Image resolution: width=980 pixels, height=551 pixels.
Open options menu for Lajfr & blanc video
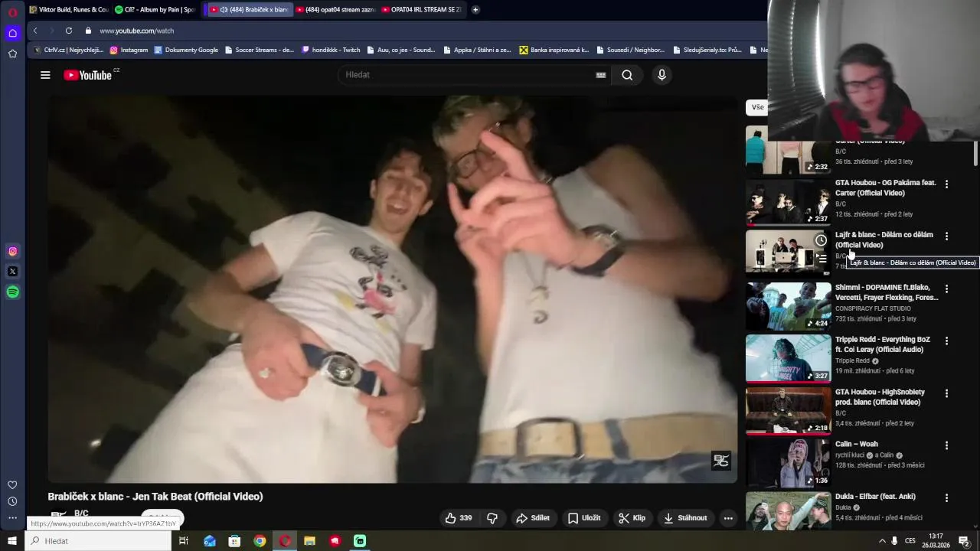click(x=946, y=236)
